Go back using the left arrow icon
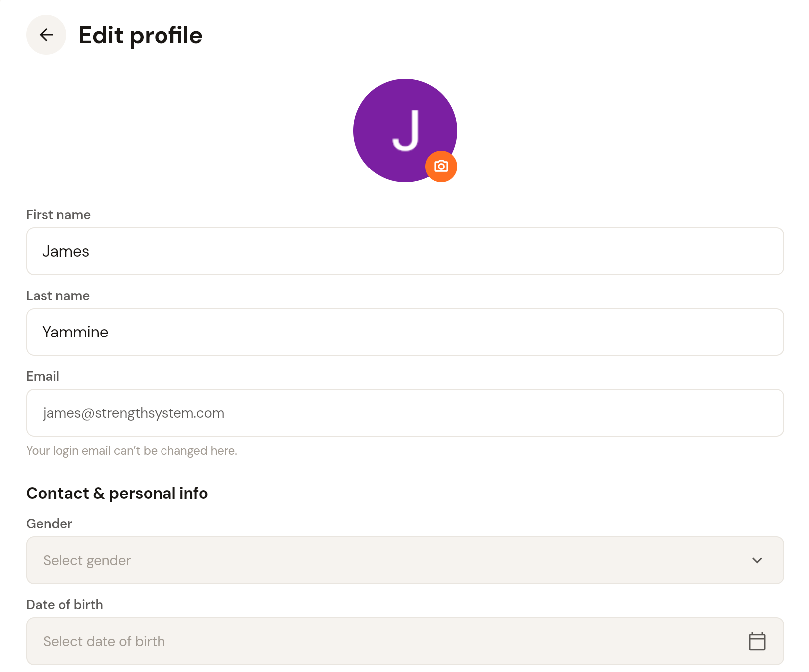 tap(46, 35)
